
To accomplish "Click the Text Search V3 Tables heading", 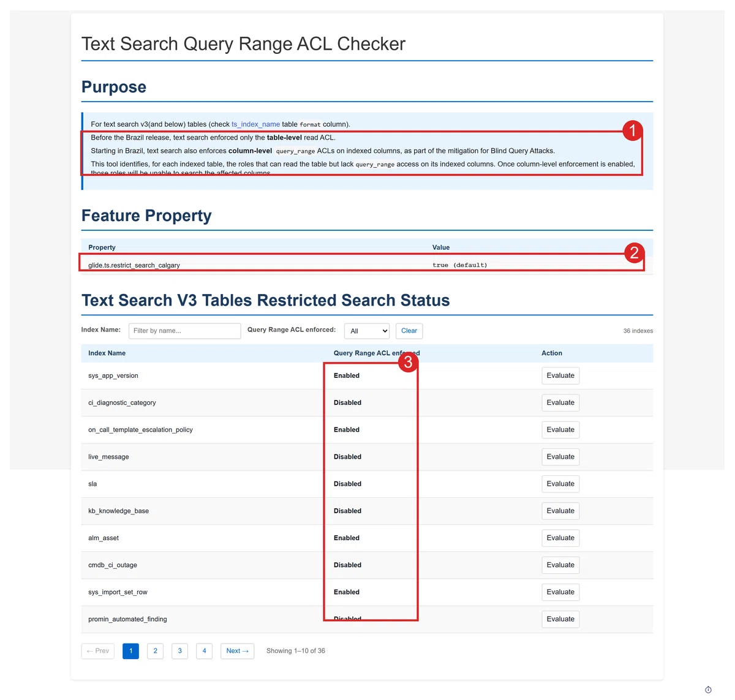I will 266,301.
